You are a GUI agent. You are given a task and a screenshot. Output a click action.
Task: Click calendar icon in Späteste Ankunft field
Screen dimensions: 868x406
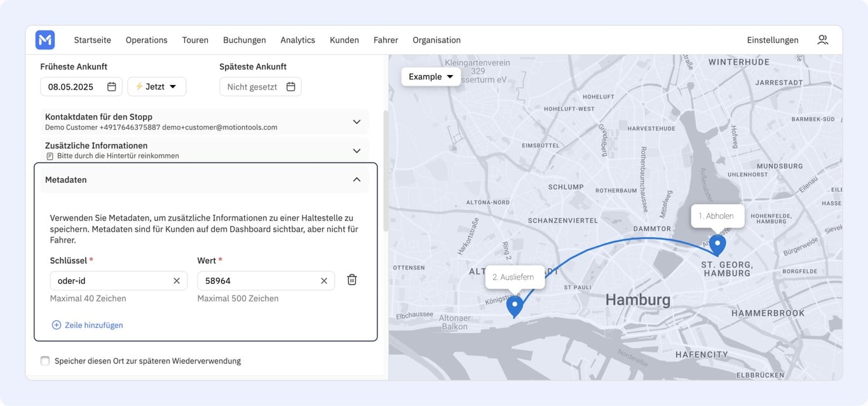(291, 86)
